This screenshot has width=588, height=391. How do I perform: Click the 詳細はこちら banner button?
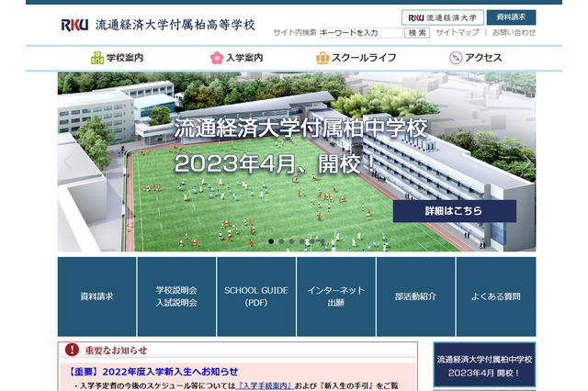pos(455,211)
